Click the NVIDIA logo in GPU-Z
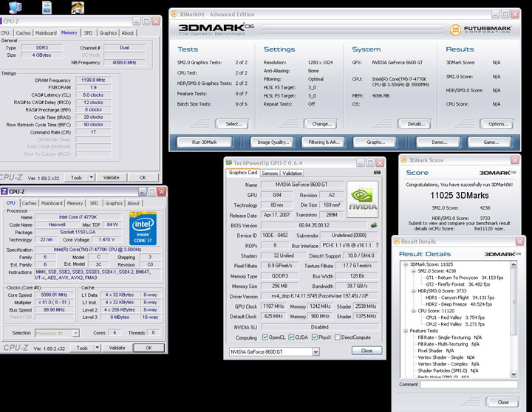 coord(362,199)
